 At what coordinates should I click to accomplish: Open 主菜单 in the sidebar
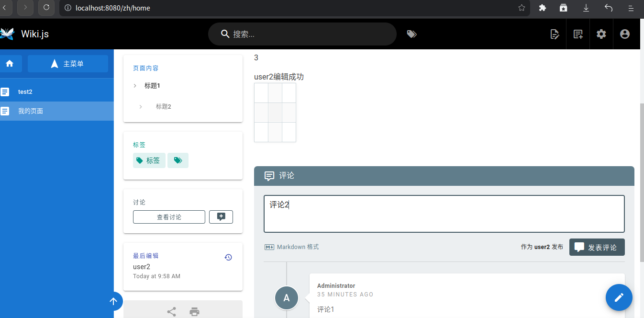[x=67, y=64]
